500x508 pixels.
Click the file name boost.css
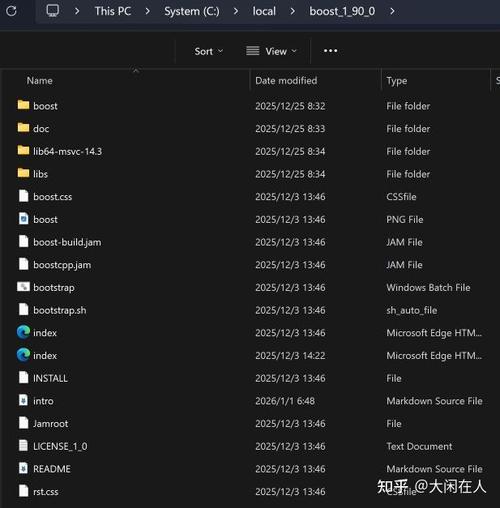coord(52,197)
